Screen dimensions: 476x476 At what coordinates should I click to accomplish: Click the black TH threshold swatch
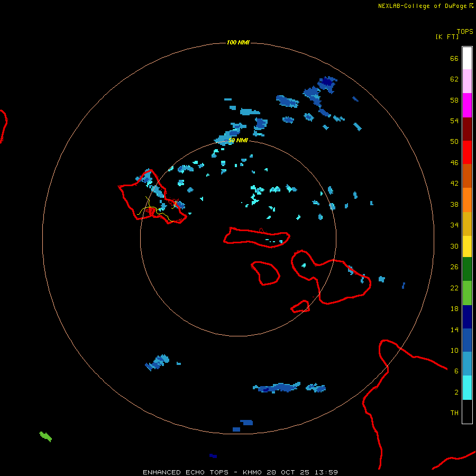(467, 411)
